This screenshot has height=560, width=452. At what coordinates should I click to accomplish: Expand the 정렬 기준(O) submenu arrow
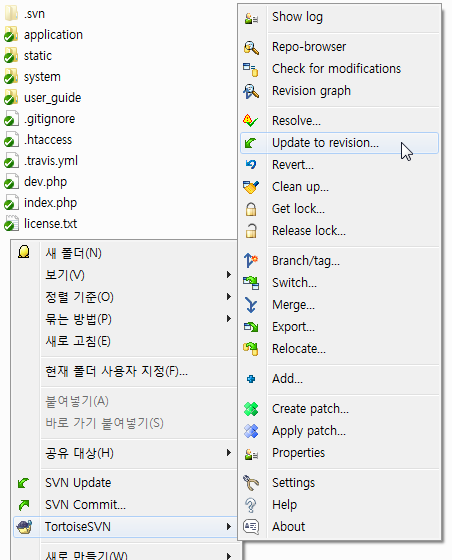tap(229, 296)
